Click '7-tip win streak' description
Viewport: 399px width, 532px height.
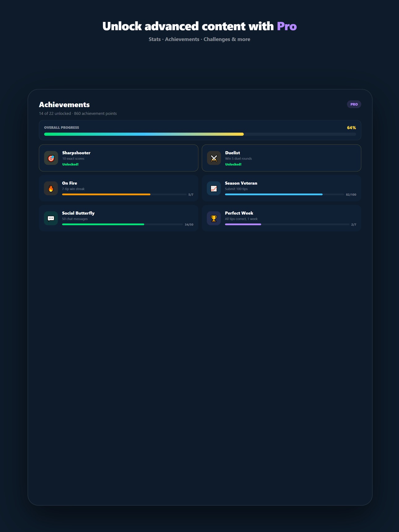(x=73, y=189)
